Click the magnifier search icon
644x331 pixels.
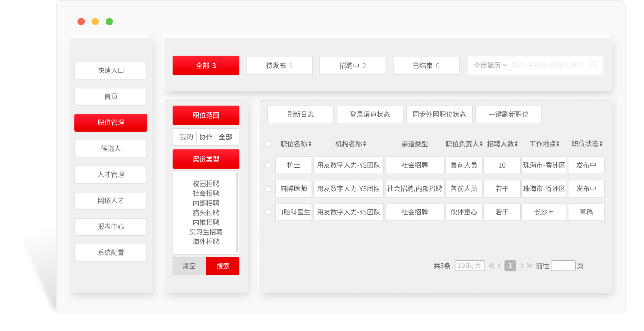pyautogui.click(x=595, y=66)
